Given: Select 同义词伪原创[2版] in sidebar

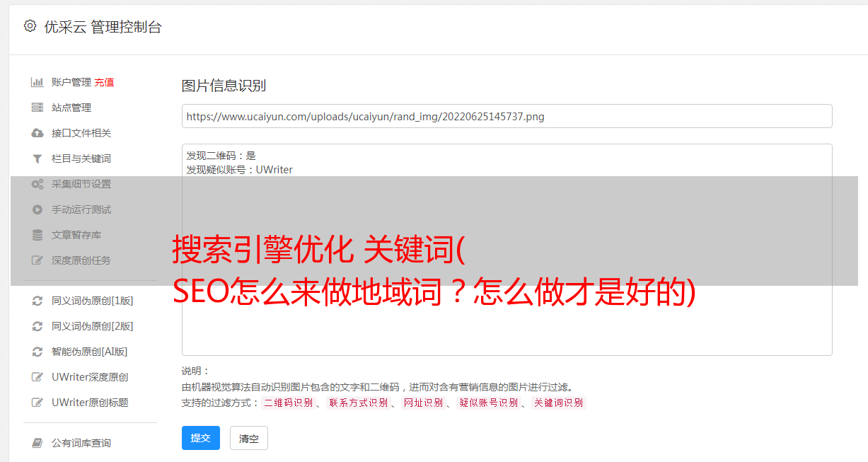Looking at the screenshot, I should (x=93, y=326).
